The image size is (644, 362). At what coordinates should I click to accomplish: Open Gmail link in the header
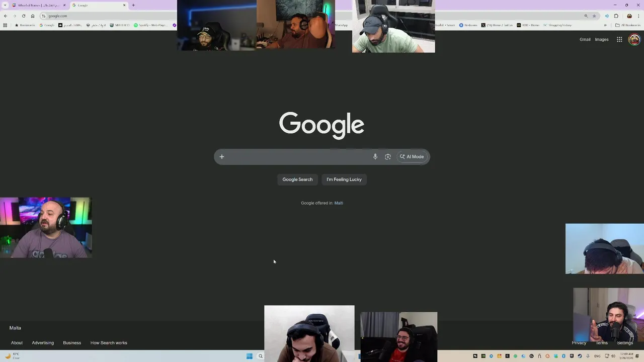[585, 39]
